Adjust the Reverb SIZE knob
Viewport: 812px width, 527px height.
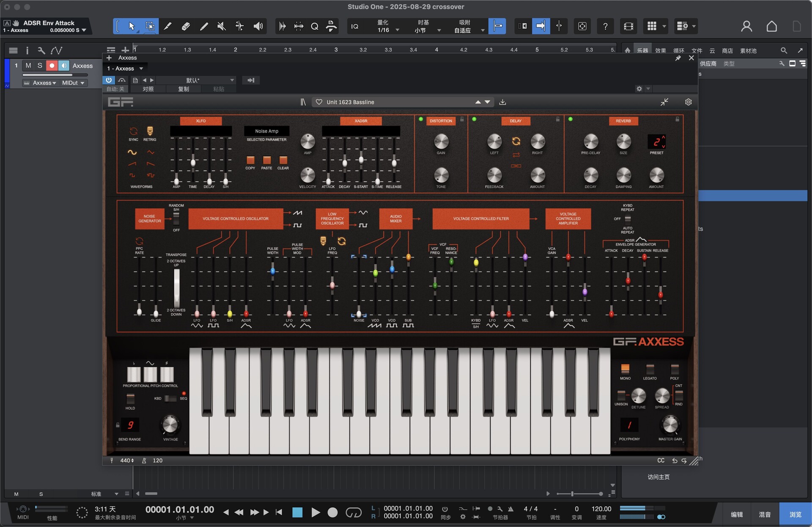[623, 141]
